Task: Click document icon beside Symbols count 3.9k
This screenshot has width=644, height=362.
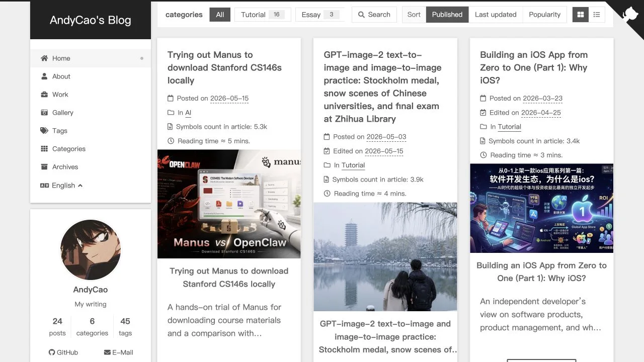Action: (x=327, y=179)
